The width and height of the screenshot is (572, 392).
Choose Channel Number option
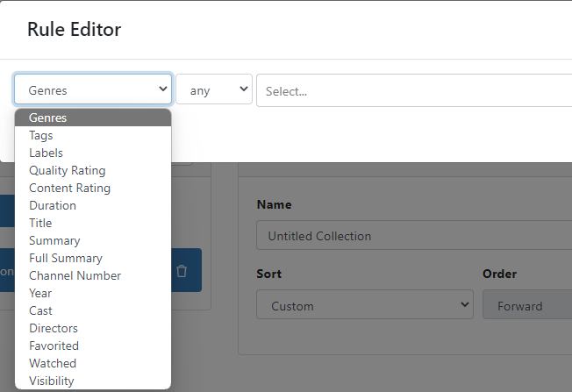coord(75,275)
